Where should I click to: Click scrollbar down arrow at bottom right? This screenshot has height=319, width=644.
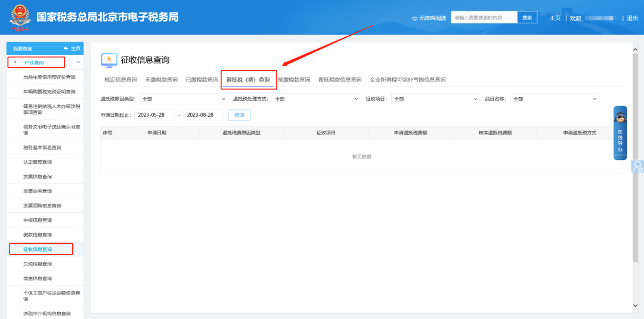point(636,306)
